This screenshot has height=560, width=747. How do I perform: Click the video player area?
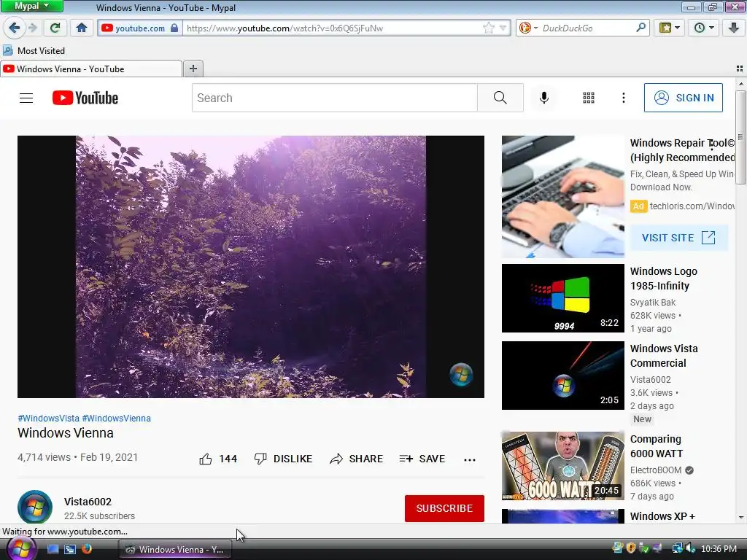click(x=251, y=267)
